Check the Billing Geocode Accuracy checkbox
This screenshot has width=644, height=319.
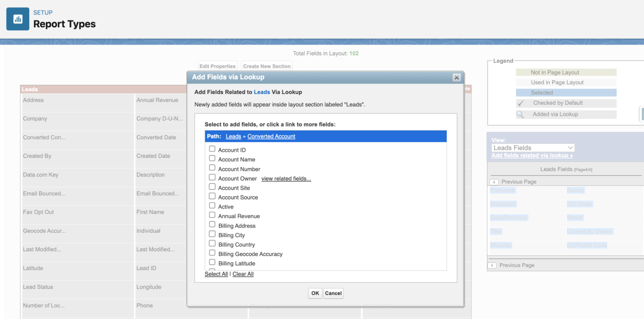212,253
